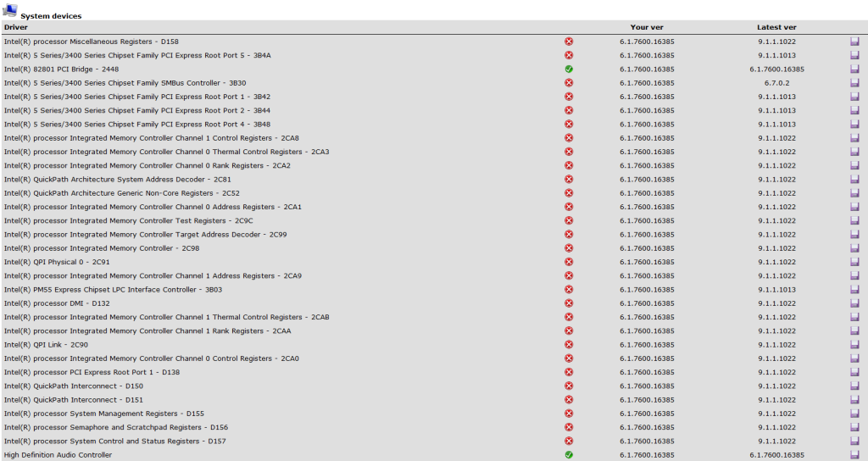Select Channel 1 Thermal Control Registers - 2CAB row
Screen dimensions: 868x461
(434, 317)
